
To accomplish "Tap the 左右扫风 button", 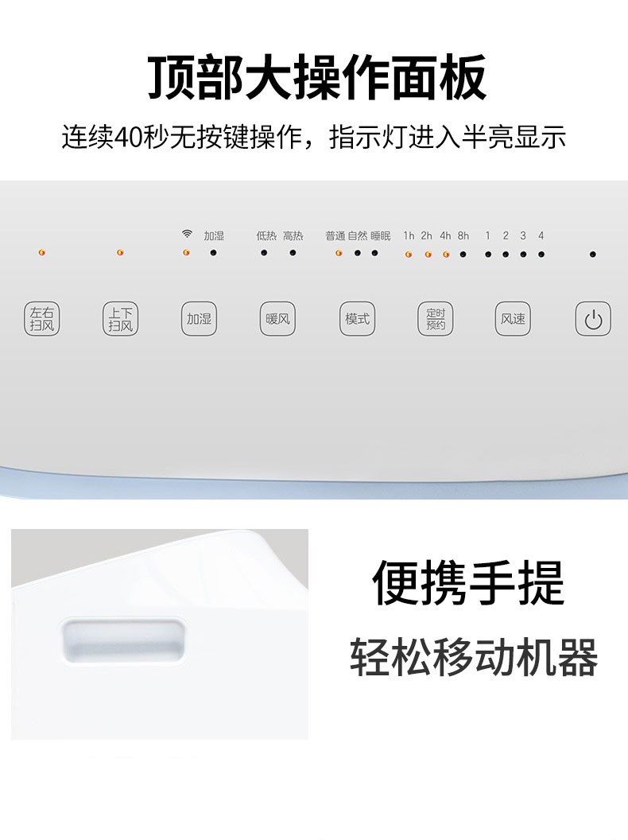I will point(42,319).
